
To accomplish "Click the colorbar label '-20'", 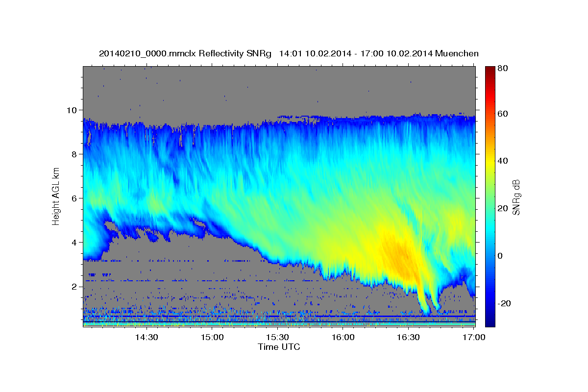I will (504, 303).
